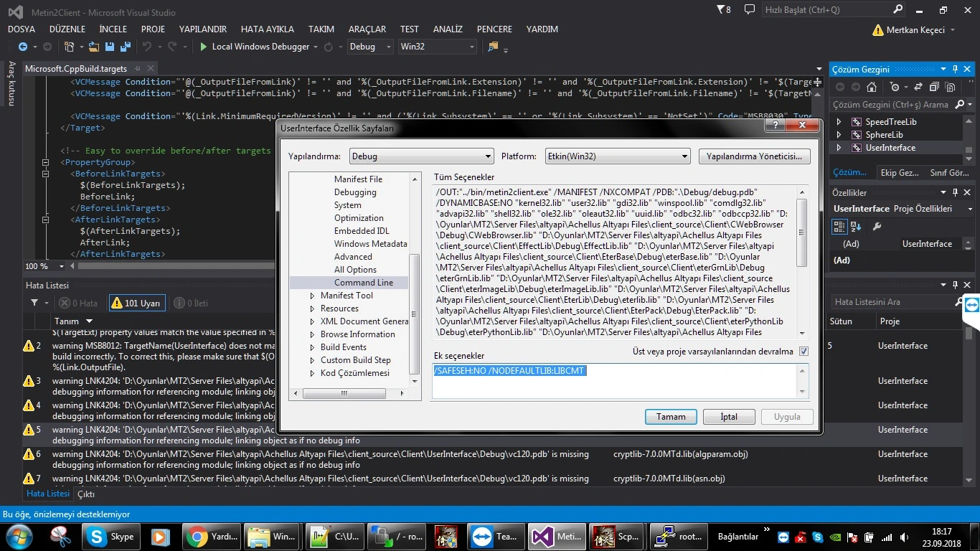This screenshot has height=551, width=980.
Task: Toggle the 0 Hata errors filter
Action: tap(78, 303)
